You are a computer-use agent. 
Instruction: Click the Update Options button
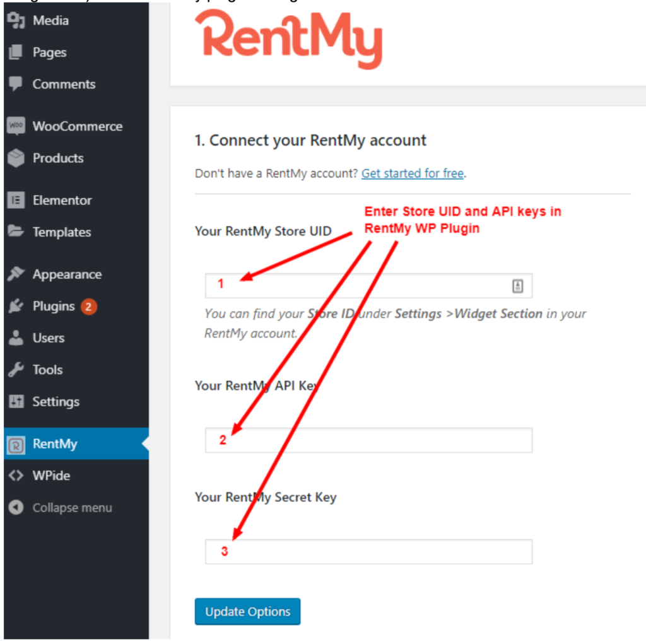coord(247,611)
